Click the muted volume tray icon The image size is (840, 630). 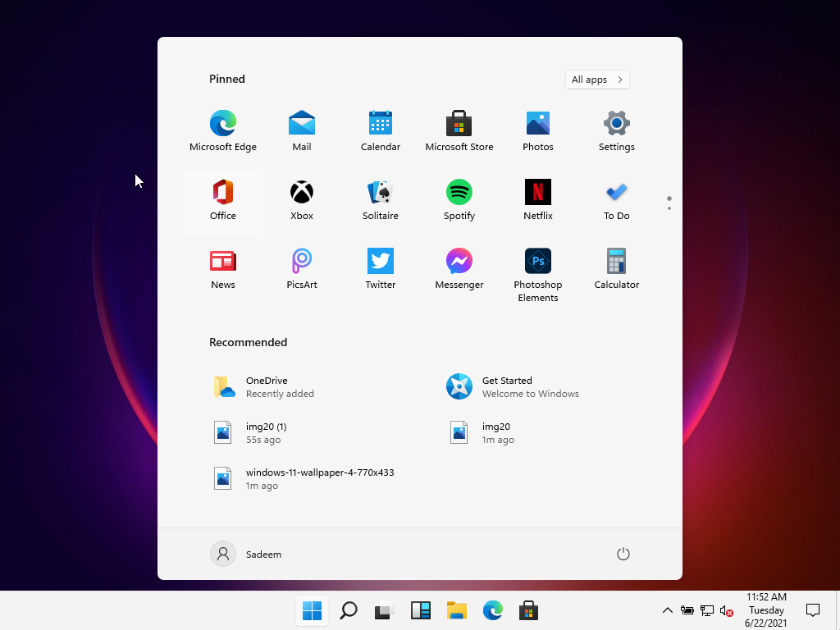(x=727, y=610)
